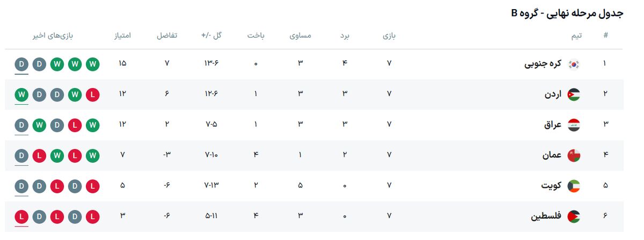The image size is (644, 240).
Task: Sort by the امتیاز (points) column header
Action: click(122, 36)
